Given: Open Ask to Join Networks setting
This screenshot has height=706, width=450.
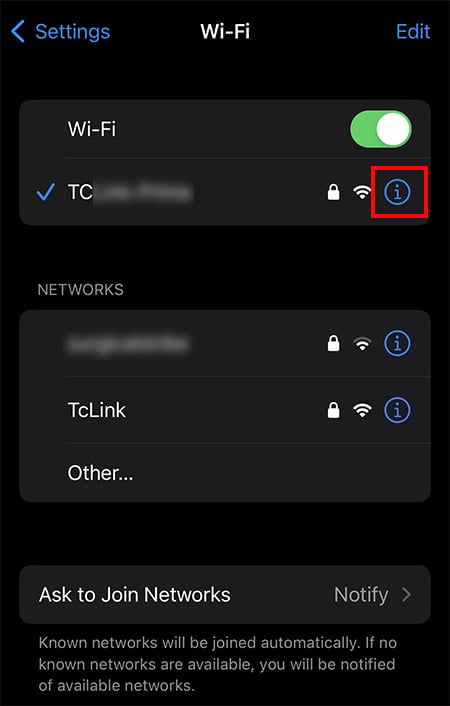Looking at the screenshot, I should [225, 594].
